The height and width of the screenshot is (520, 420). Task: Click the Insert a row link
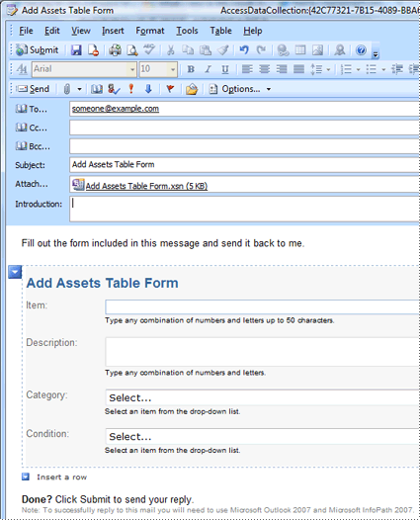[61, 477]
